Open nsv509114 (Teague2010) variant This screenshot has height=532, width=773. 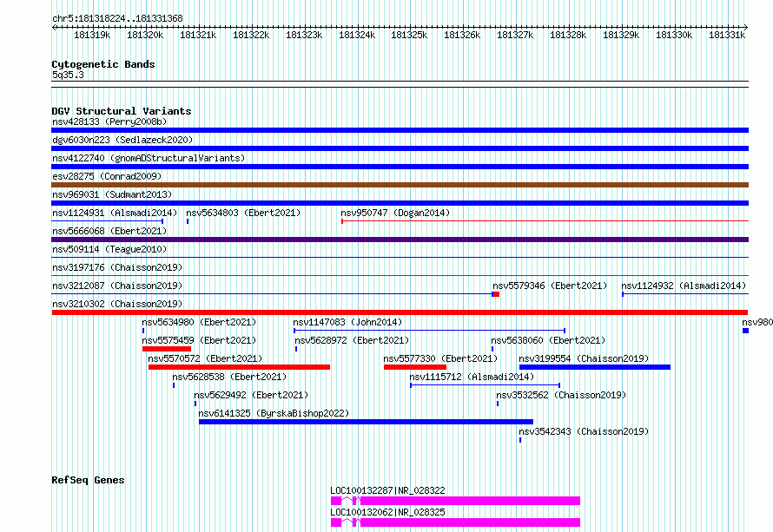point(109,249)
